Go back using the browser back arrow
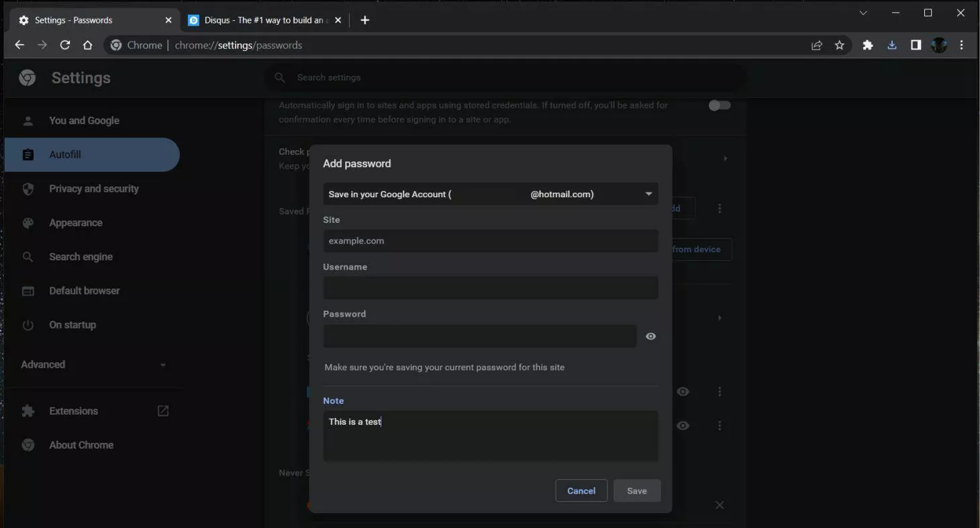The image size is (980, 528). [19, 45]
